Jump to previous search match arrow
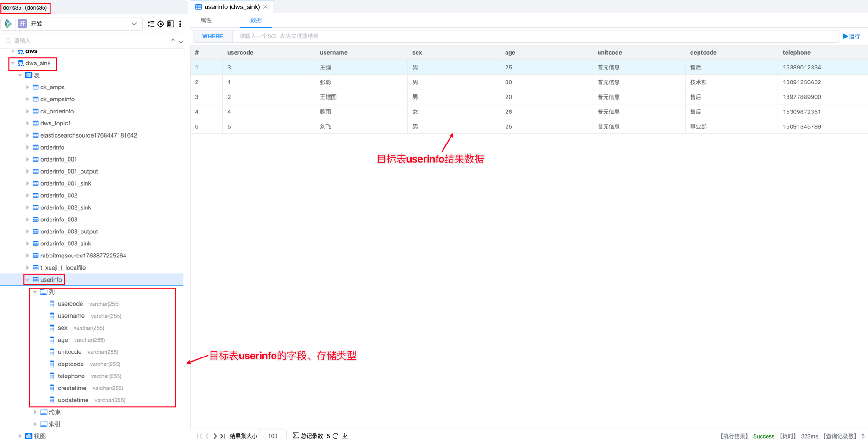This screenshot has height=439, width=868. (173, 41)
